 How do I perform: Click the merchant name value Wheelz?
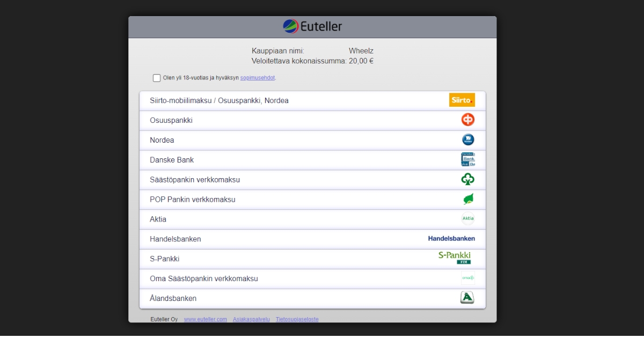point(361,51)
